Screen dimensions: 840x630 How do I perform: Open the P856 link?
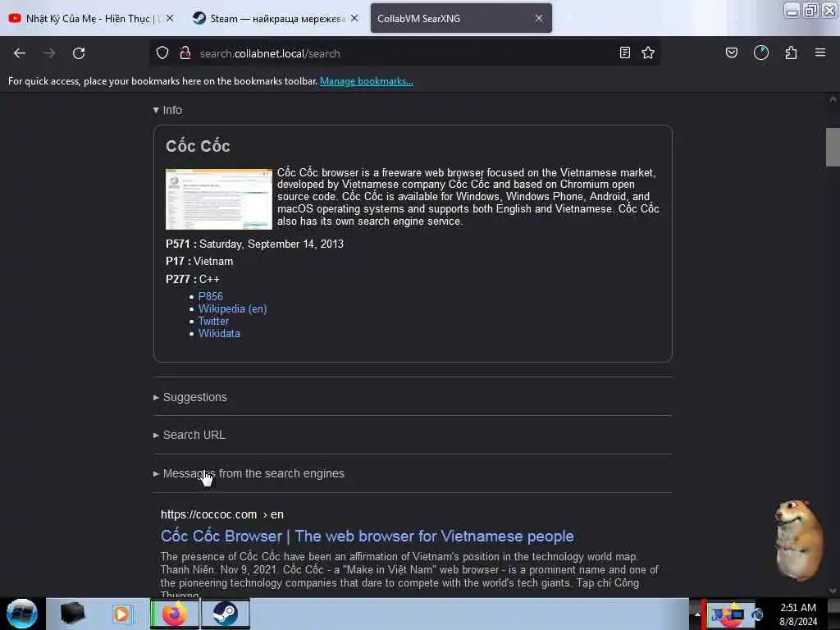tap(211, 296)
